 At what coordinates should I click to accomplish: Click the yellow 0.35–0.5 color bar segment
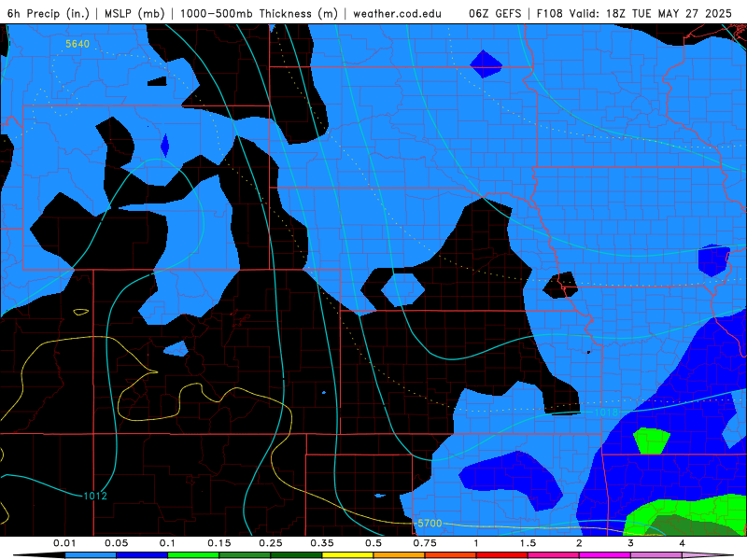point(347,555)
